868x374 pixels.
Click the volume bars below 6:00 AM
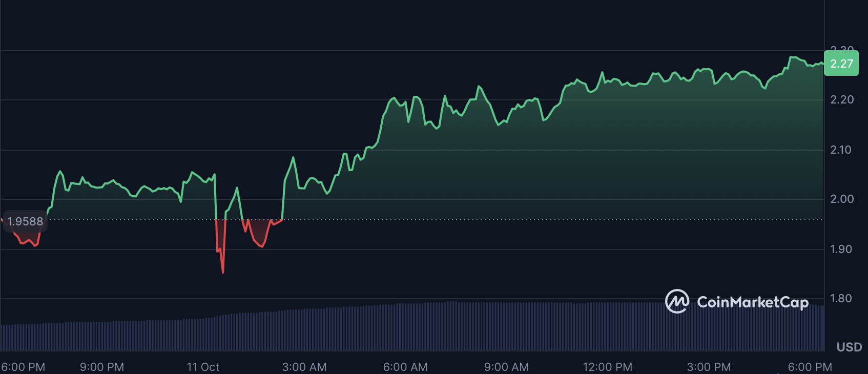click(x=405, y=327)
